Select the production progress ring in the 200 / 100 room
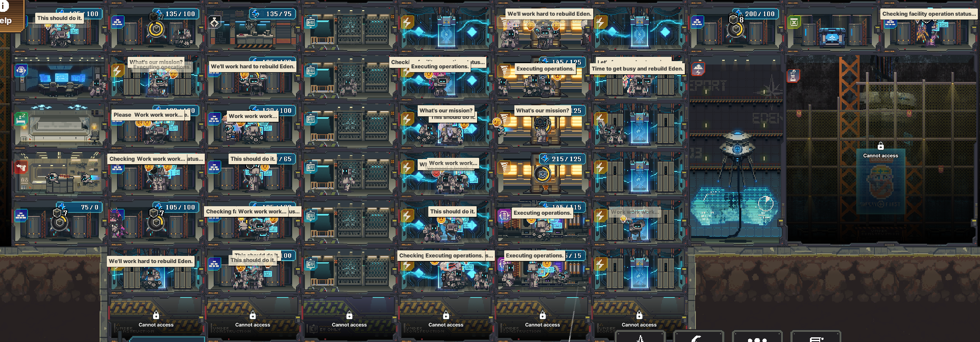Viewport: 980px width, 342px height. pyautogui.click(x=737, y=29)
